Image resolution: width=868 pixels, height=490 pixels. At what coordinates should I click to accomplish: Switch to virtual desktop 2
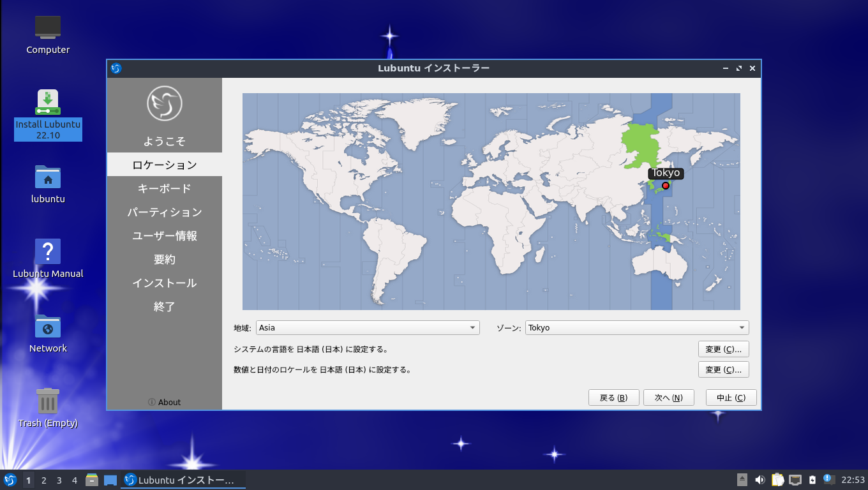44,480
